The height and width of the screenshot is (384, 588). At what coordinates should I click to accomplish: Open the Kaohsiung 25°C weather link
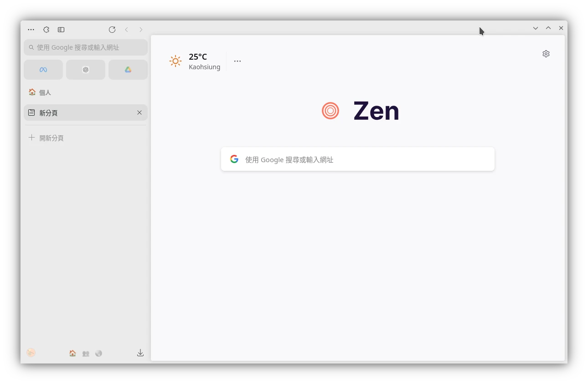(195, 61)
